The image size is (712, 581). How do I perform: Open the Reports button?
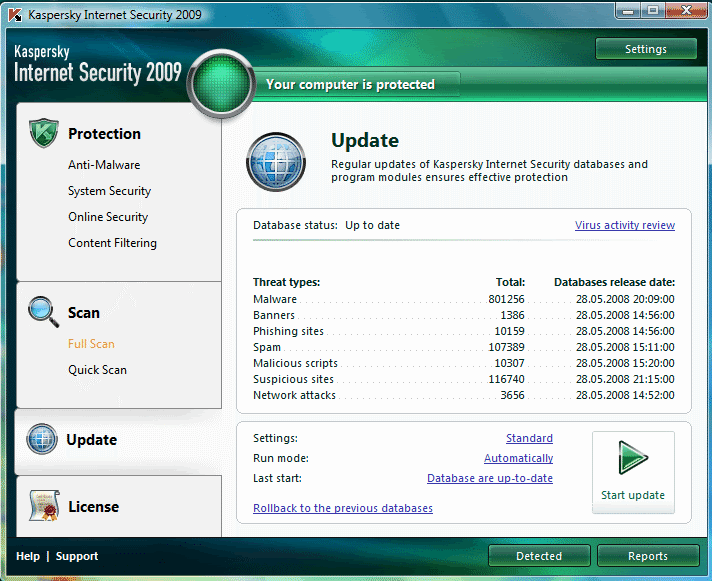pyautogui.click(x=648, y=556)
